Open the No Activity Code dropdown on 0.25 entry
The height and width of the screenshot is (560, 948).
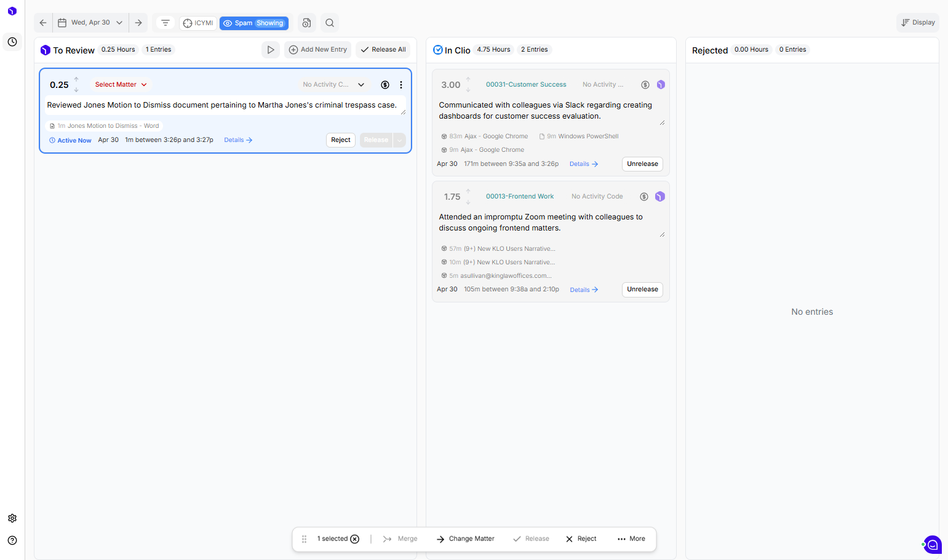333,85
